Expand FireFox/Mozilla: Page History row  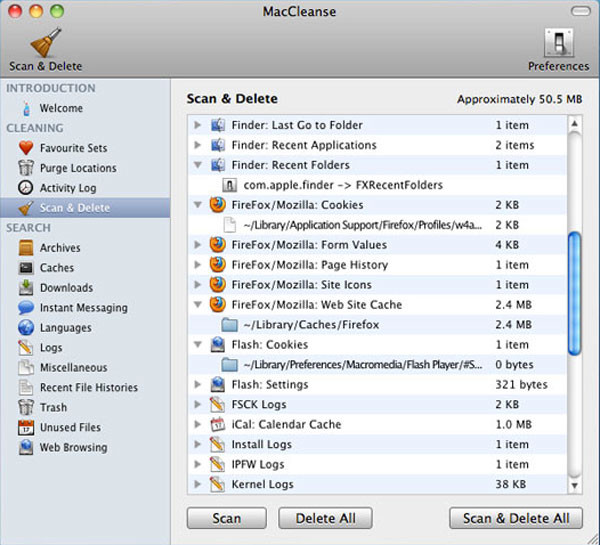point(197,264)
